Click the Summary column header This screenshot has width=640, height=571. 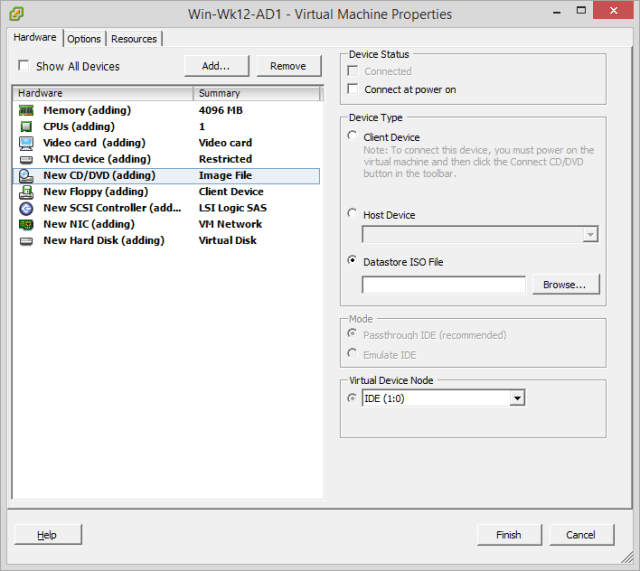point(257,93)
